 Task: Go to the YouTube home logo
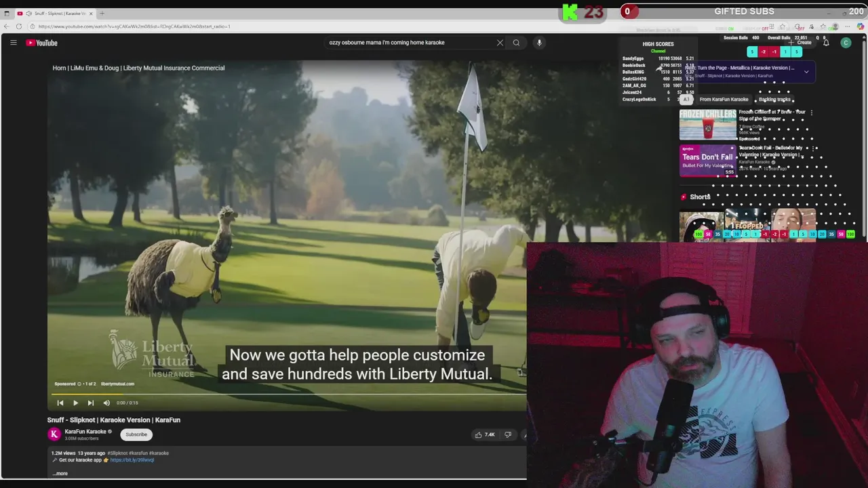(x=42, y=43)
